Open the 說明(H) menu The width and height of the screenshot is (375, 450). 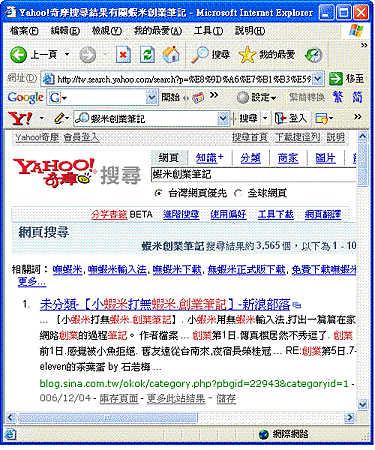(x=250, y=31)
